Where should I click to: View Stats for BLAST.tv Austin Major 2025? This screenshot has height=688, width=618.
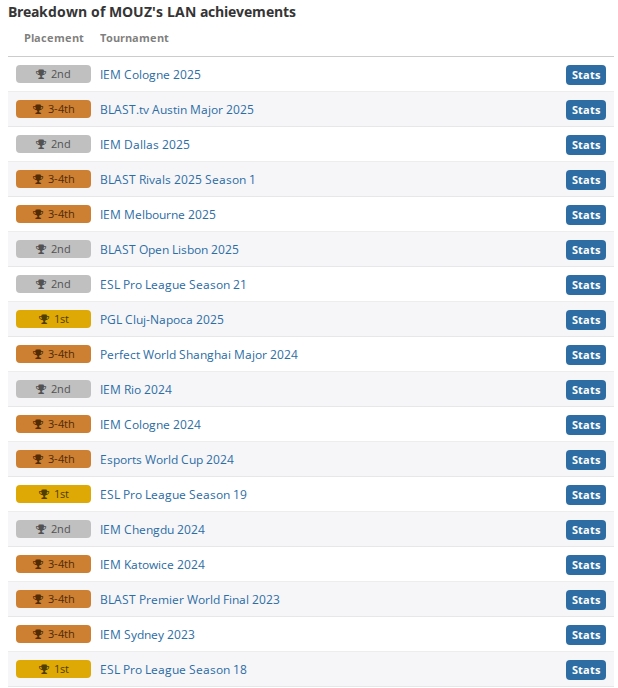tap(586, 110)
